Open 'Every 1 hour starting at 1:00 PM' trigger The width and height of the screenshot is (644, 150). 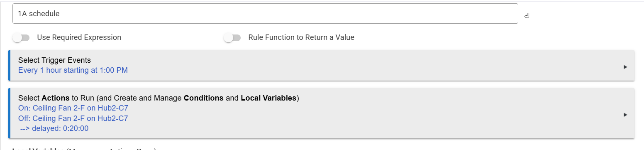pyautogui.click(x=73, y=70)
